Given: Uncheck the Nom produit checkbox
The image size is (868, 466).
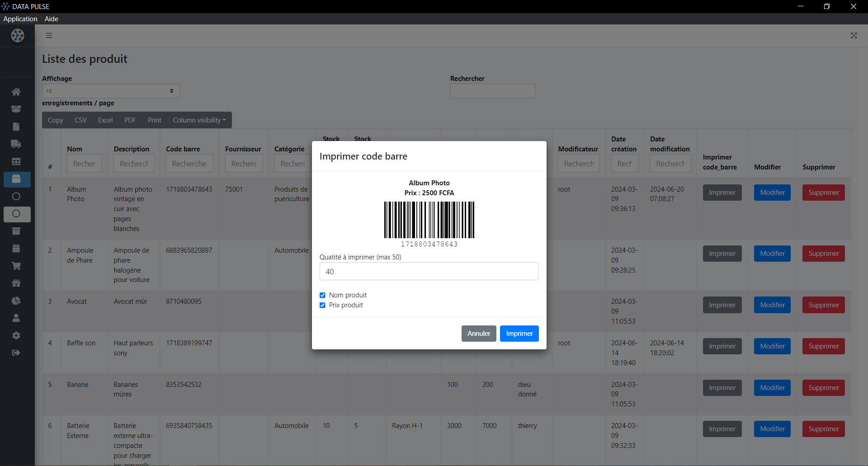Looking at the screenshot, I should click(322, 295).
